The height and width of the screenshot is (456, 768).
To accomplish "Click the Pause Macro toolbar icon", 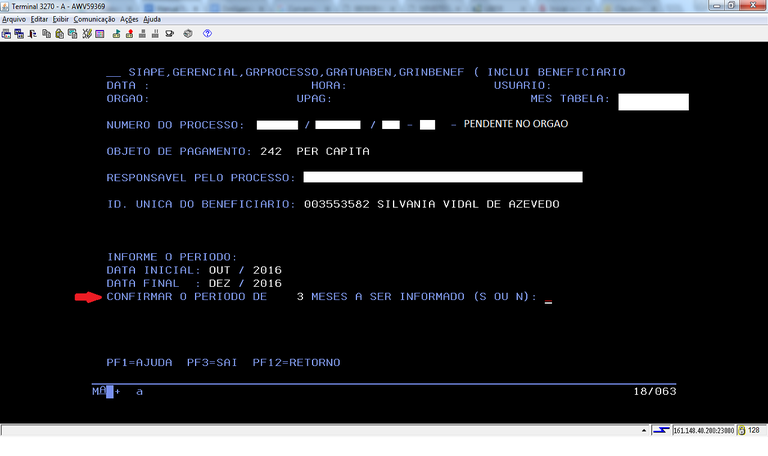I will point(155,34).
